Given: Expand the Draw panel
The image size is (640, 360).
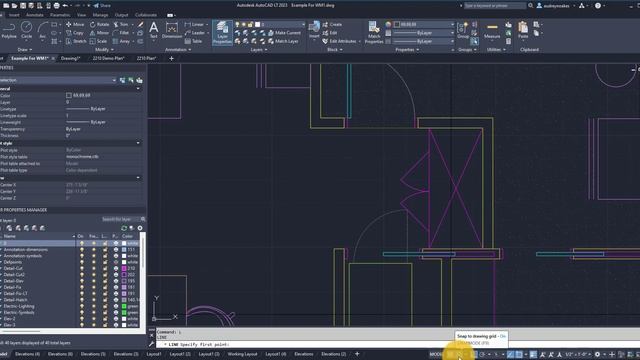Looking at the screenshot, I should click(24, 50).
